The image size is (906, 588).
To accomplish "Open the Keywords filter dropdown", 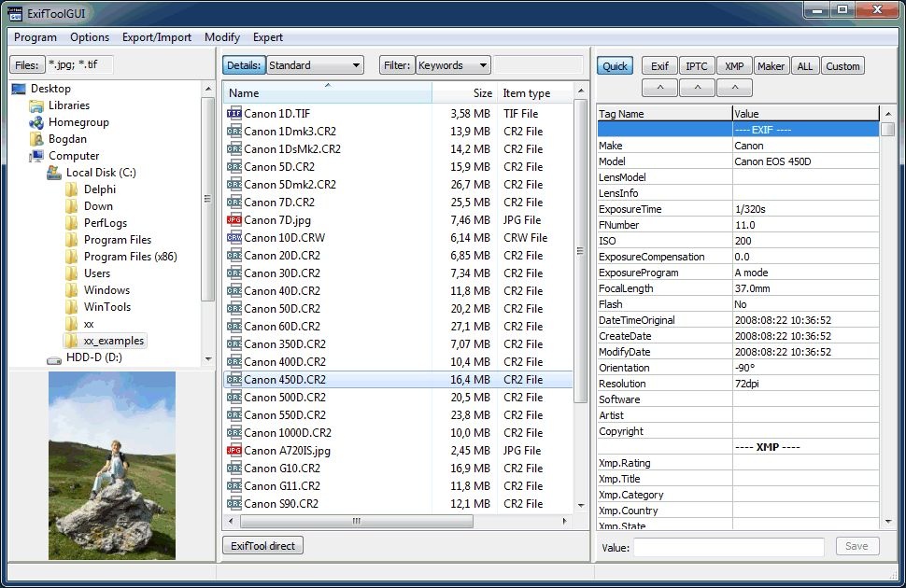I will coord(454,65).
